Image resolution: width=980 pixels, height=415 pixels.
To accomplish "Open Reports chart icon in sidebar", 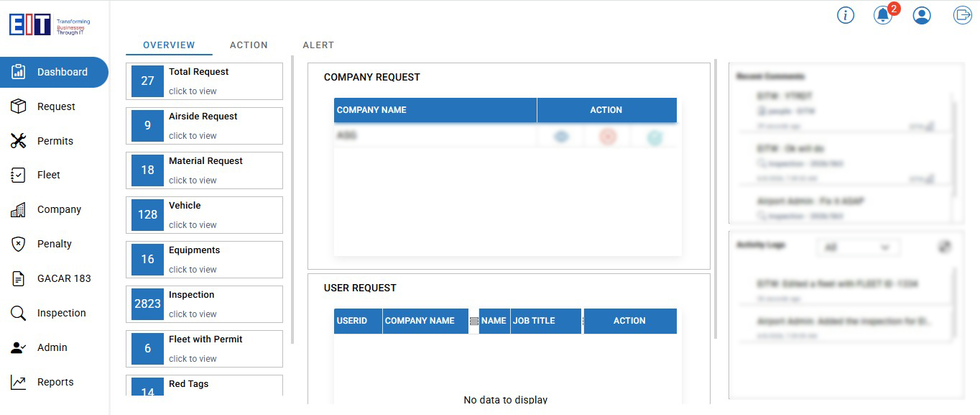I will 19,382.
